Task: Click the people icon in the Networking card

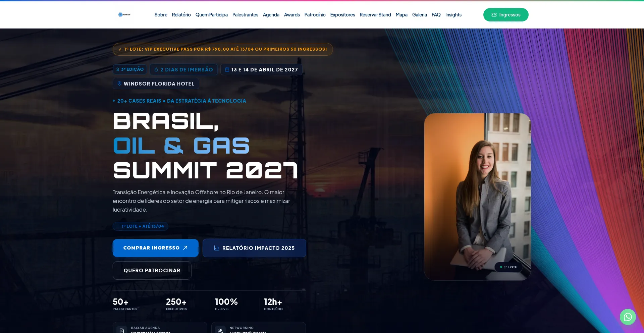Action: 220,330
